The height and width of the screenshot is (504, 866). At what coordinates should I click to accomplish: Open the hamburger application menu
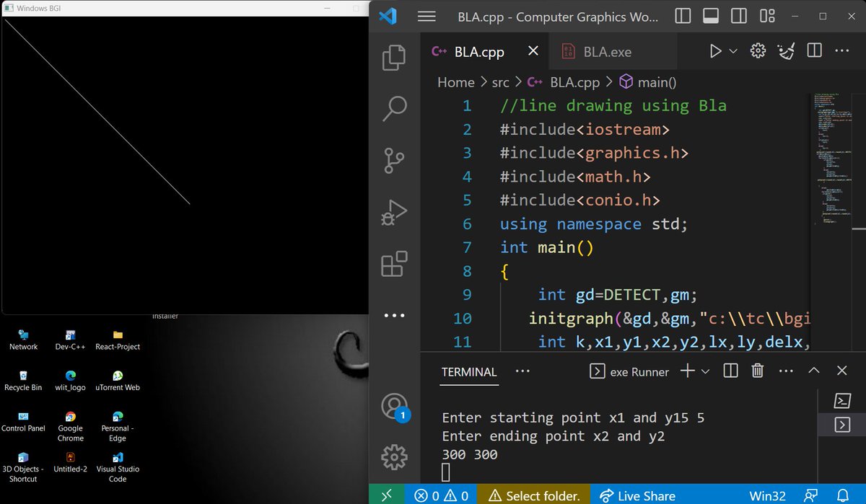coord(427,17)
